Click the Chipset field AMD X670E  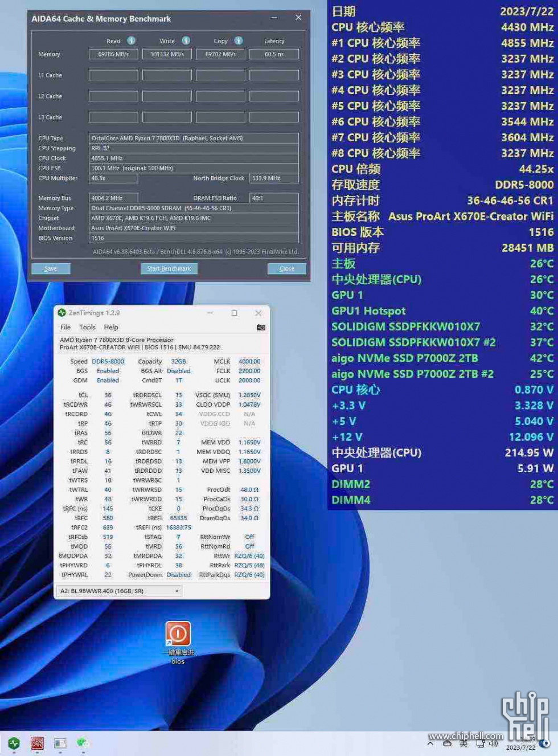[x=194, y=218]
